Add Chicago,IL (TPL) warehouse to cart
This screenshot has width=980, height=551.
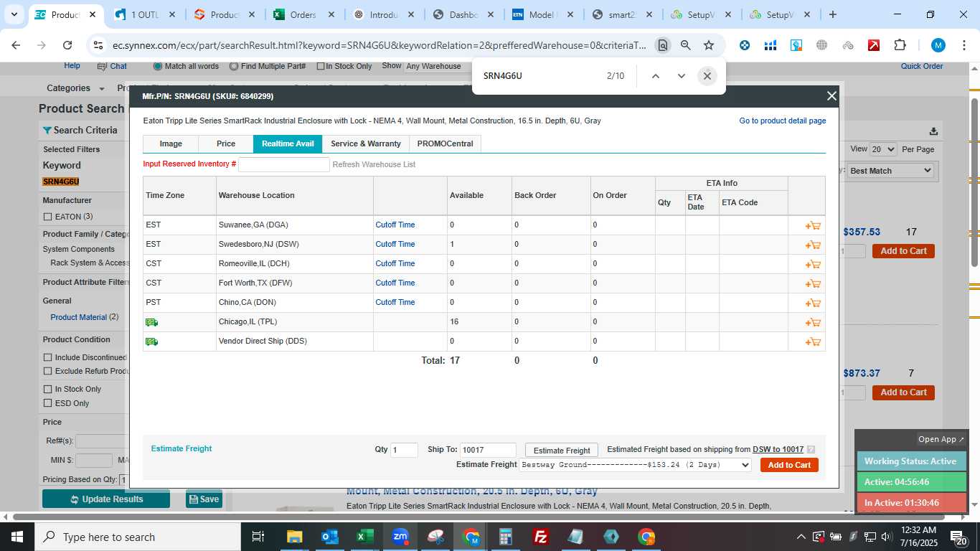point(813,322)
